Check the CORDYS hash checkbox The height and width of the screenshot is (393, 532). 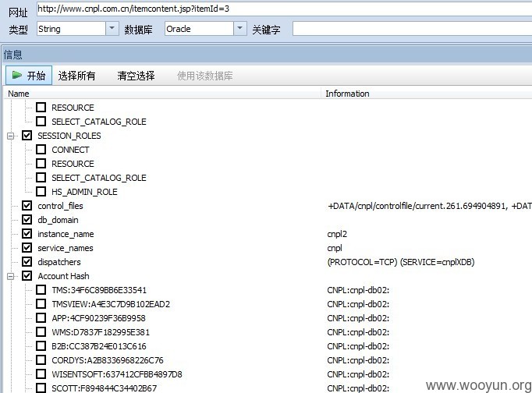[41, 360]
